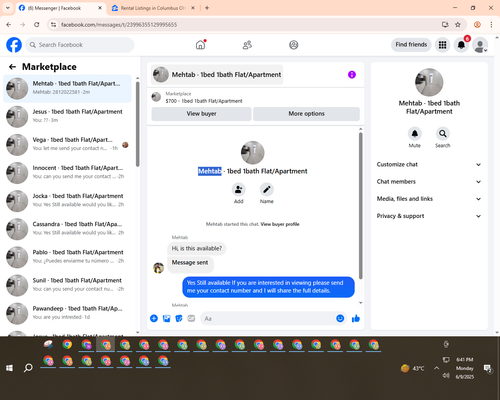Open Pawandeep 1bed 1bath conversation
The height and width of the screenshot is (400, 500).
[x=67, y=313]
